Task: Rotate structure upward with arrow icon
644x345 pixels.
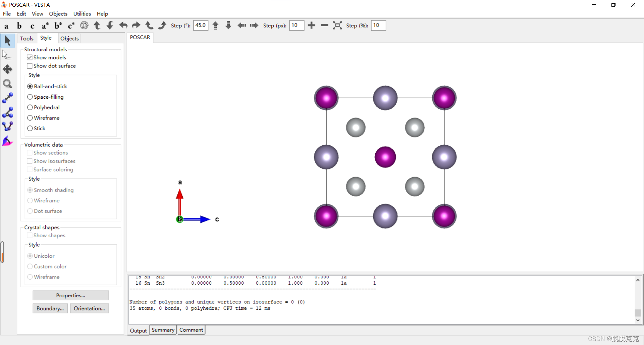Action: click(x=97, y=26)
